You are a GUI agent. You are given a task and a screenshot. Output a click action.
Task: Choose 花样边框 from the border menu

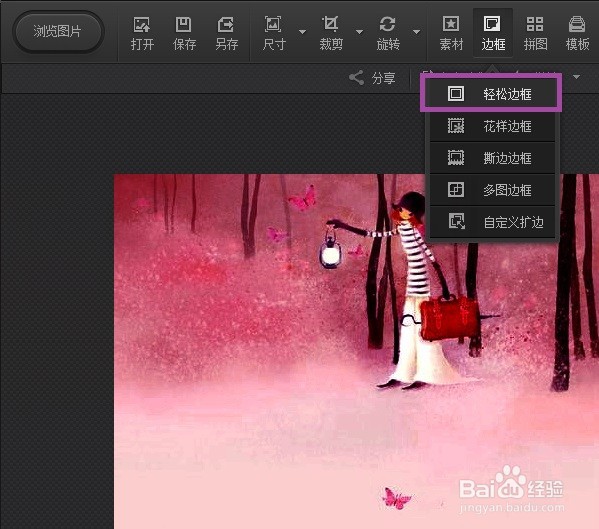[x=492, y=126]
